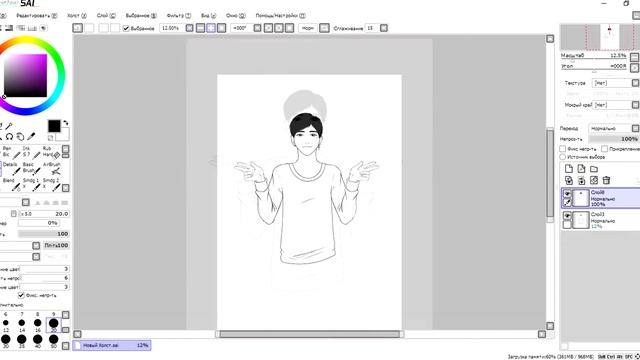Open the brush texture dropdown under the shape dropdown

click(36, 256)
